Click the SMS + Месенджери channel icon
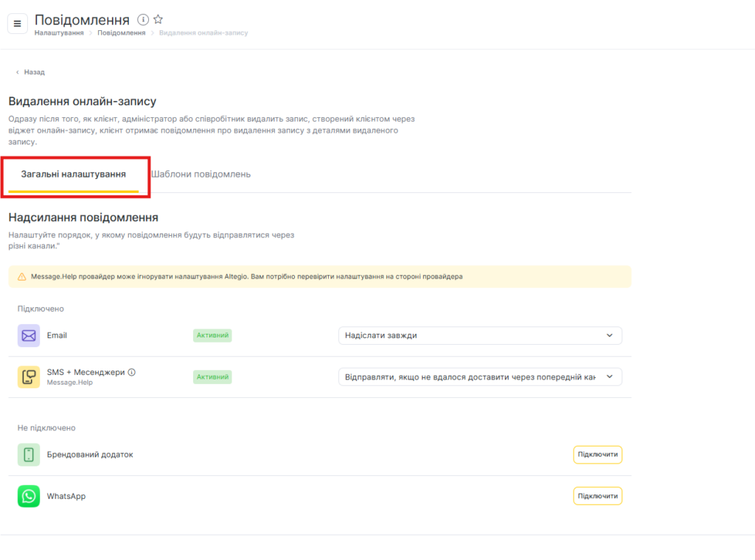 pyautogui.click(x=29, y=377)
